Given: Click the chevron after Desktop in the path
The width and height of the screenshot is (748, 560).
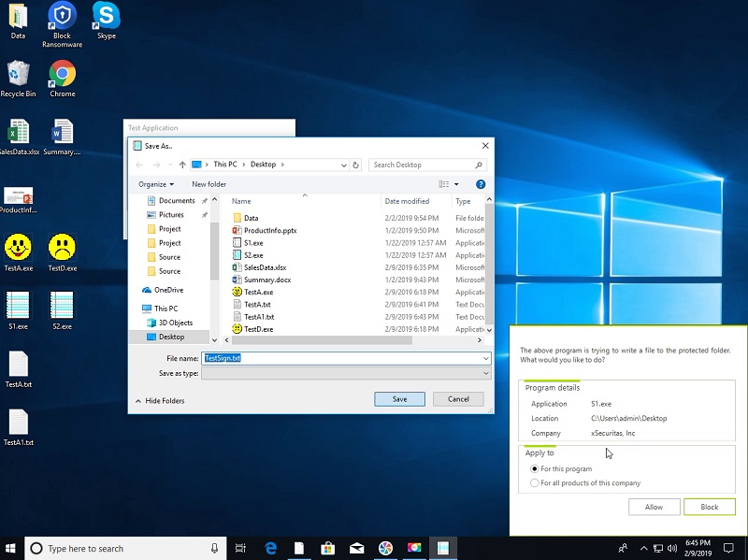Looking at the screenshot, I should (282, 165).
